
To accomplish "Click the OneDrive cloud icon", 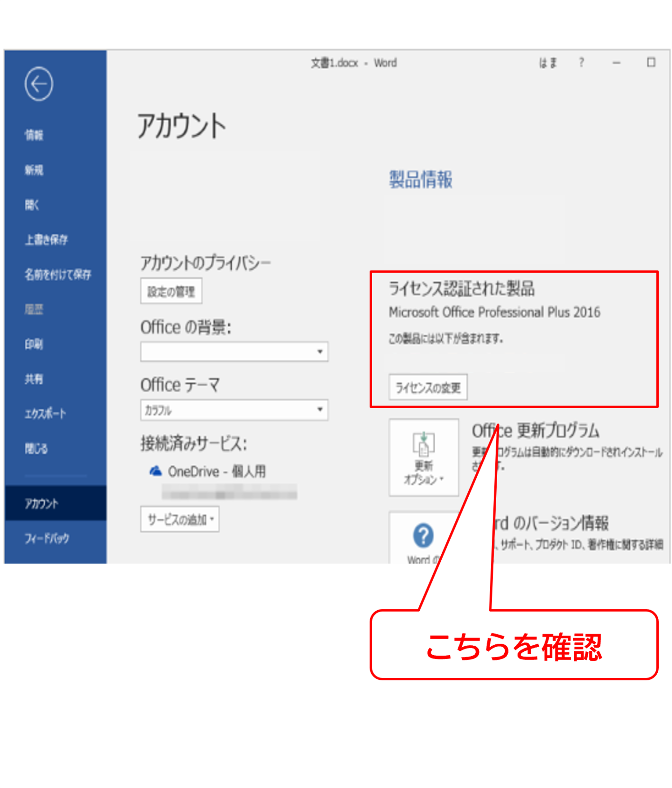I will click(156, 471).
